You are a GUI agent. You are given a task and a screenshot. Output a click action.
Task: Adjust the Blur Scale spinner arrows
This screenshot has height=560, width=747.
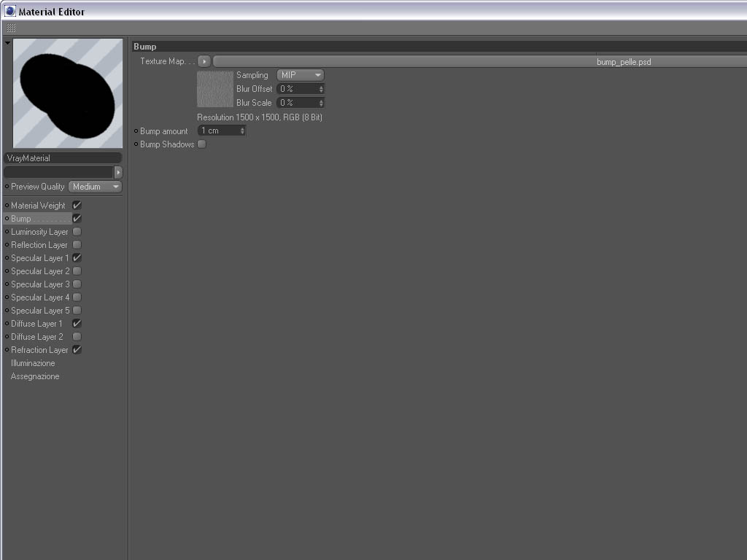[x=321, y=103]
